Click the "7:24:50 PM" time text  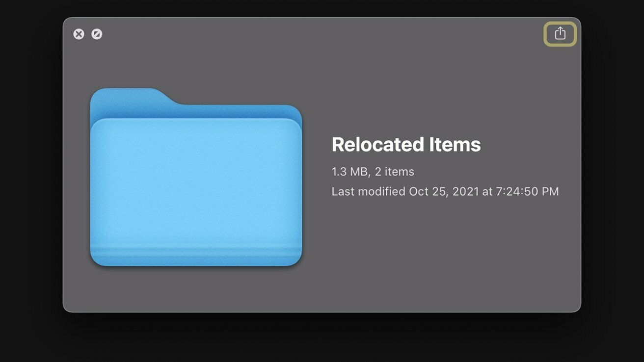pyautogui.click(x=528, y=191)
